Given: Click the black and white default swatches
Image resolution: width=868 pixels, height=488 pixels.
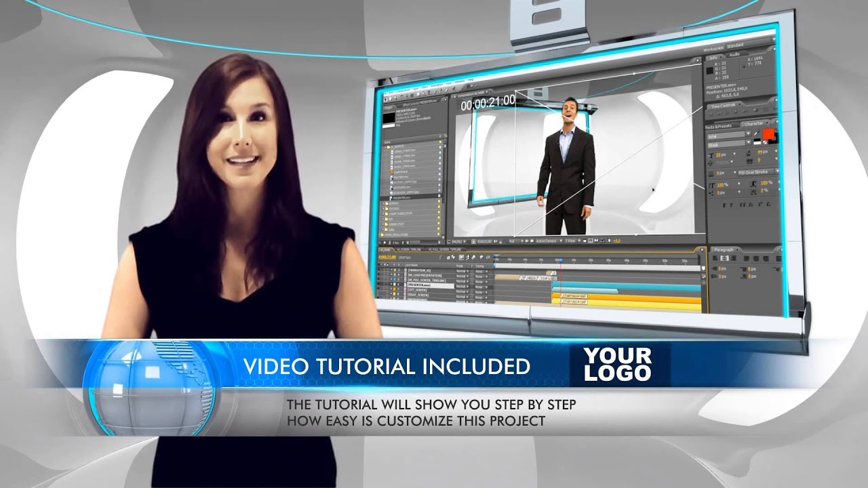Looking at the screenshot, I should pos(757,142).
